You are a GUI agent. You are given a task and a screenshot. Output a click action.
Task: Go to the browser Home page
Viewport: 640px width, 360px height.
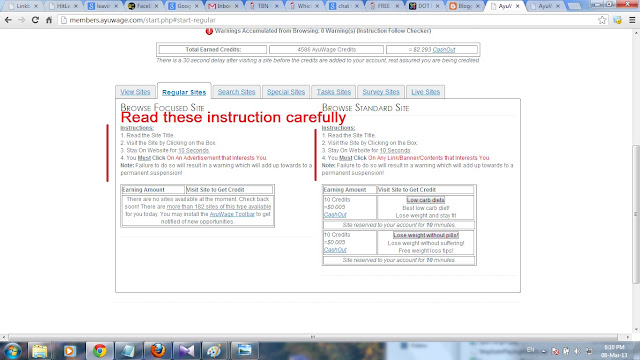tap(49, 20)
